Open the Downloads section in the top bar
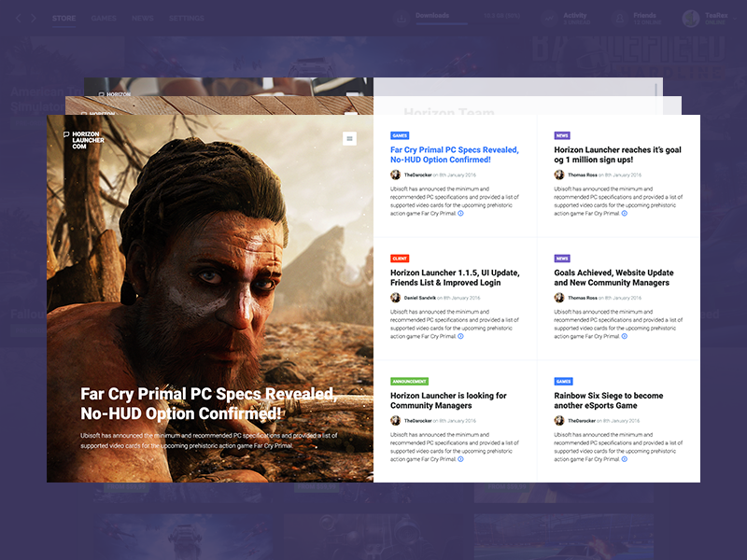The width and height of the screenshot is (747, 560). pos(431,16)
